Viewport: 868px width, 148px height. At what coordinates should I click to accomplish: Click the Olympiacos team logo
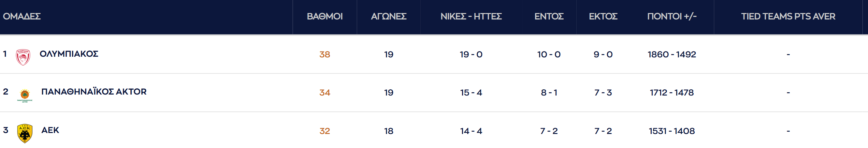pyautogui.click(x=23, y=57)
